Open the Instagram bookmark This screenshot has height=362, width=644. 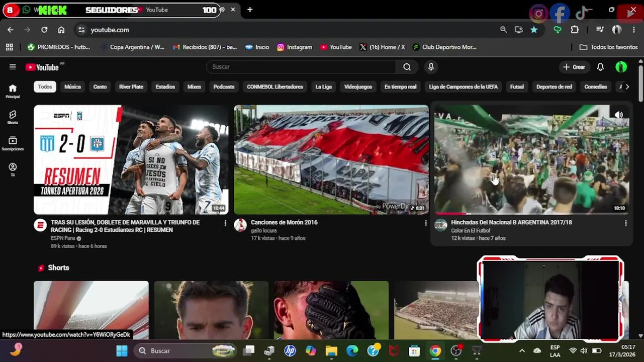click(x=295, y=47)
